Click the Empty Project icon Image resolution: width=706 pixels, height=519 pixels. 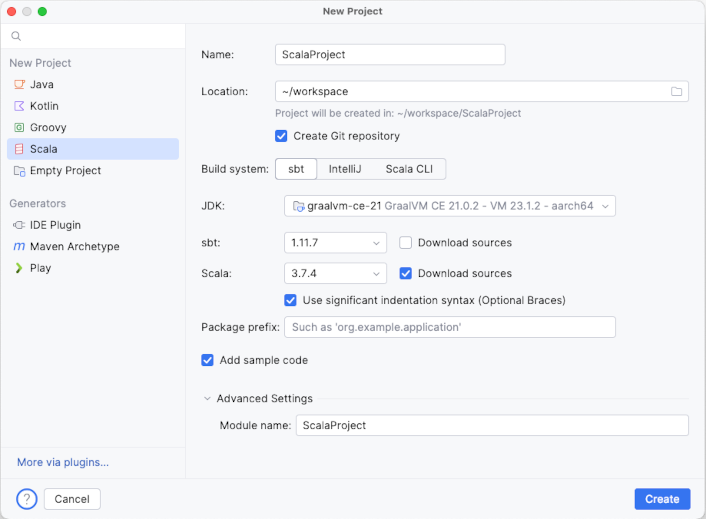coord(19,171)
